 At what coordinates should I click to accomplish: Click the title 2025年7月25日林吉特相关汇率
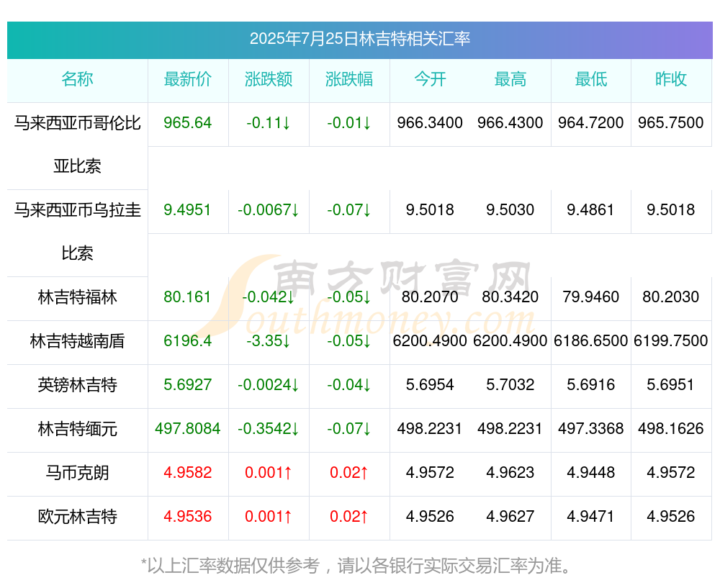coord(359,39)
